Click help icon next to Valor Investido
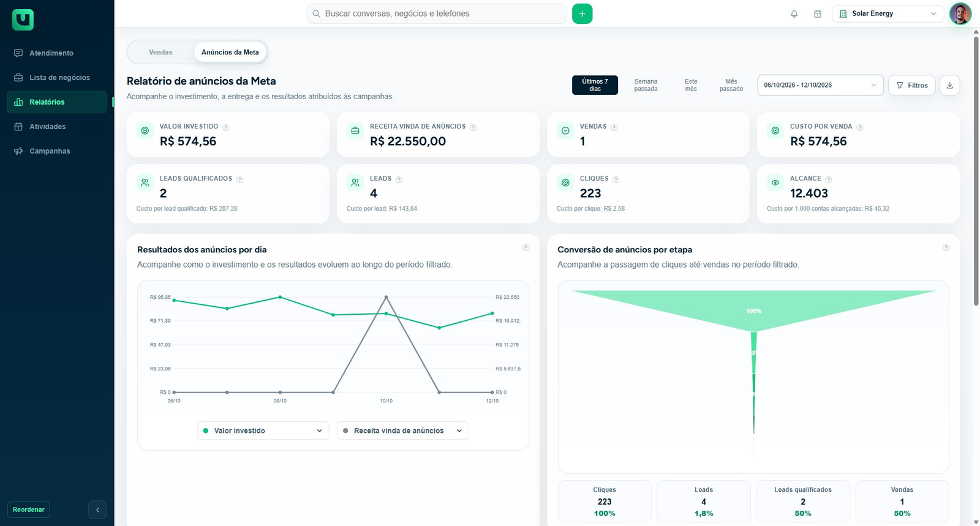This screenshot has width=980, height=526. pyautogui.click(x=225, y=127)
